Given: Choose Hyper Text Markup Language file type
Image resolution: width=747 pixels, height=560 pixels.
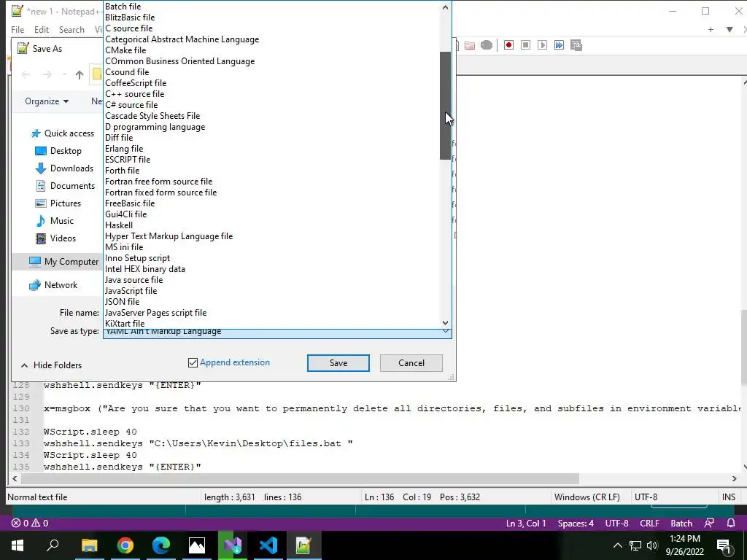Looking at the screenshot, I should [169, 236].
